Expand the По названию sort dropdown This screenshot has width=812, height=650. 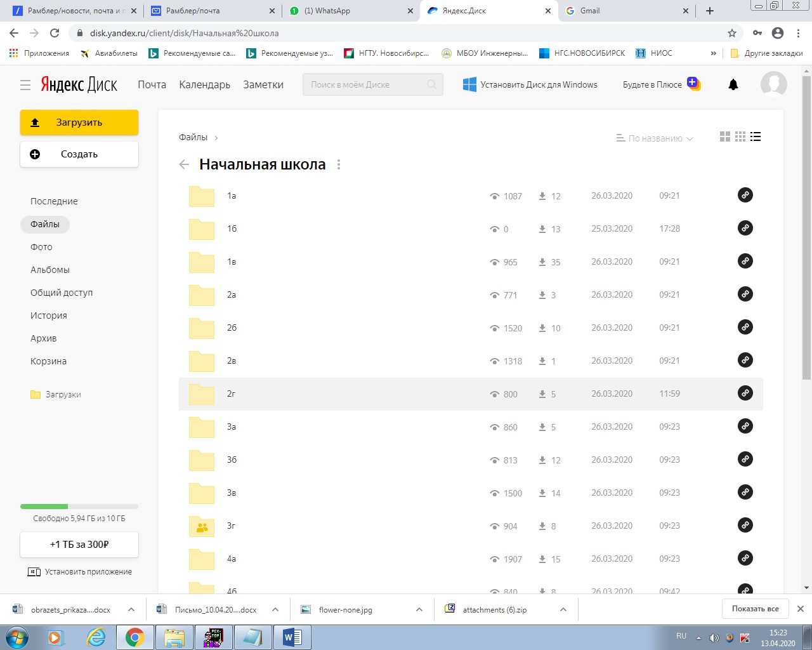pos(655,138)
